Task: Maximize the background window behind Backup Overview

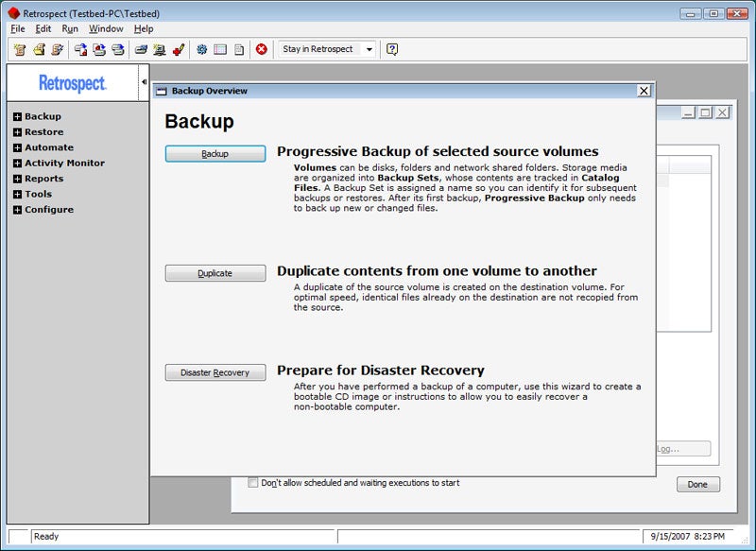Action: point(705,112)
